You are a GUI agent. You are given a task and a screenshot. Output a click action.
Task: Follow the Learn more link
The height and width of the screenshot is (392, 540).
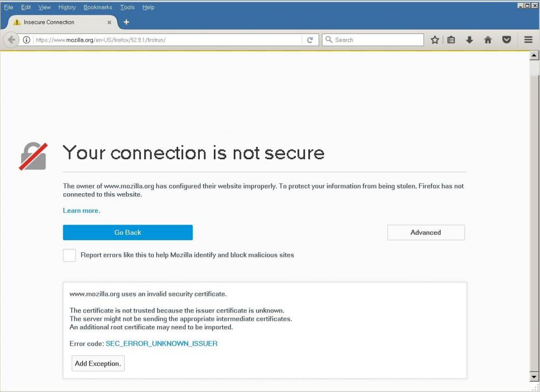[x=82, y=211]
